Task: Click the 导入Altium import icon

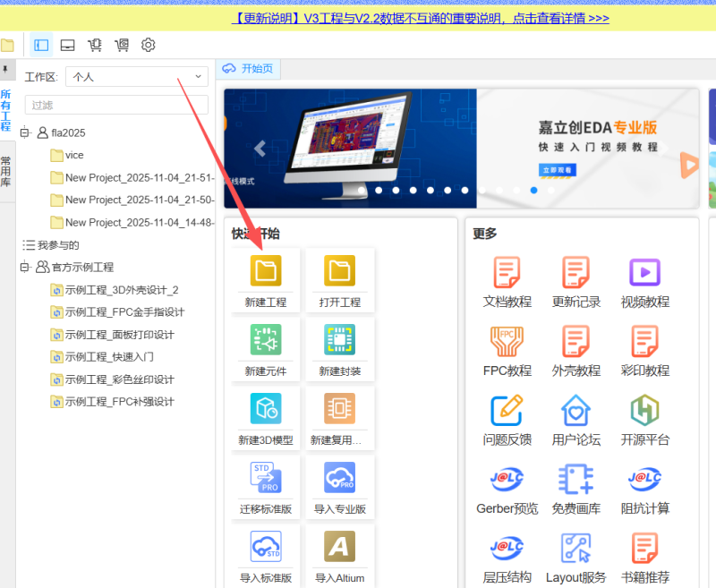Action: tap(340, 547)
